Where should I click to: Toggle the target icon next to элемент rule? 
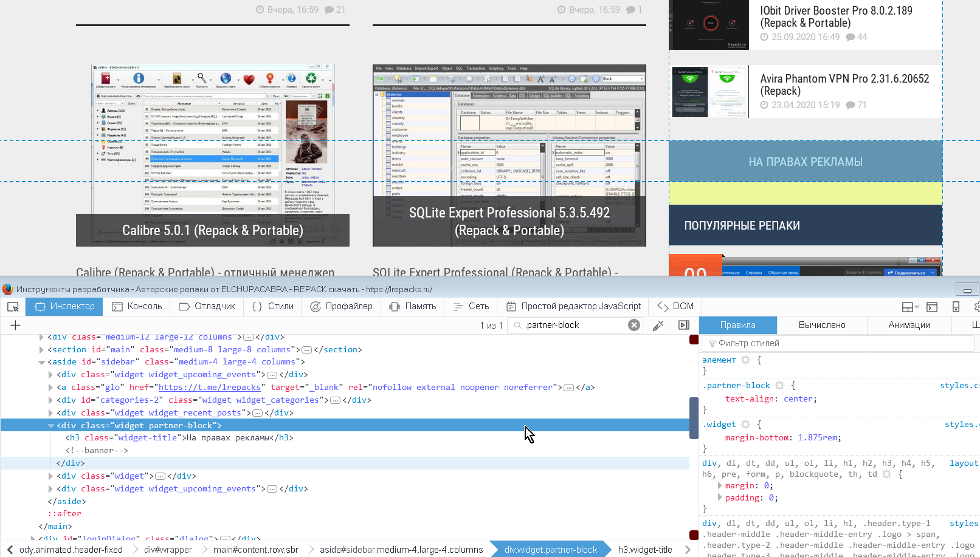click(x=746, y=360)
